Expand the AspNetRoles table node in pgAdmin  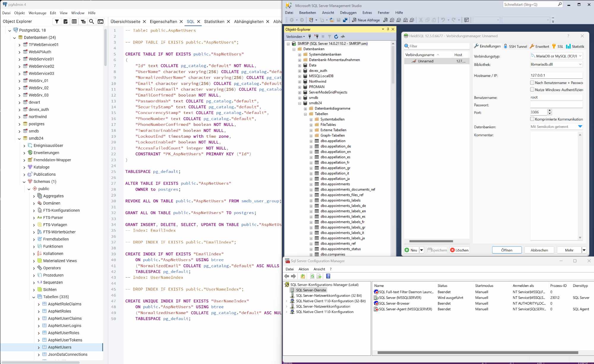coord(39,311)
